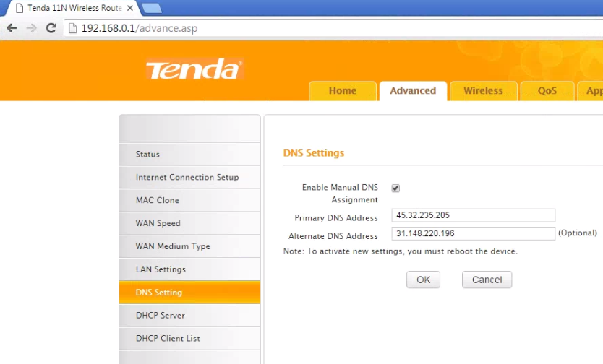Click the Primary DNS Address field
603x364 pixels.
click(x=474, y=215)
